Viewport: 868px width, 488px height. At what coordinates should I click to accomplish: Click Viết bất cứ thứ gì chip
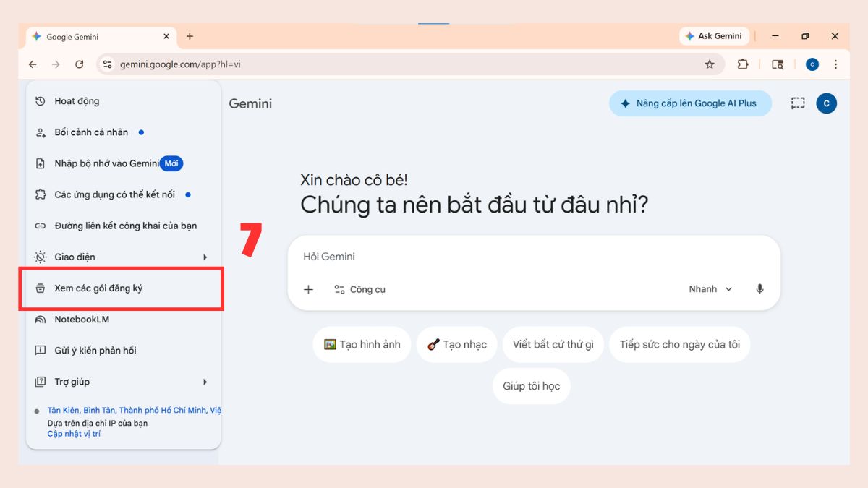[x=553, y=344]
